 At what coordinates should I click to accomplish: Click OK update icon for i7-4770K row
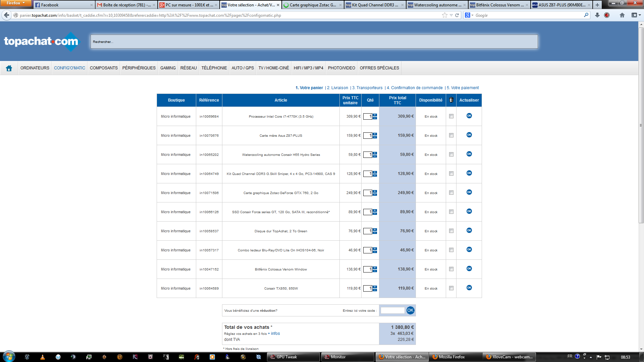click(469, 116)
